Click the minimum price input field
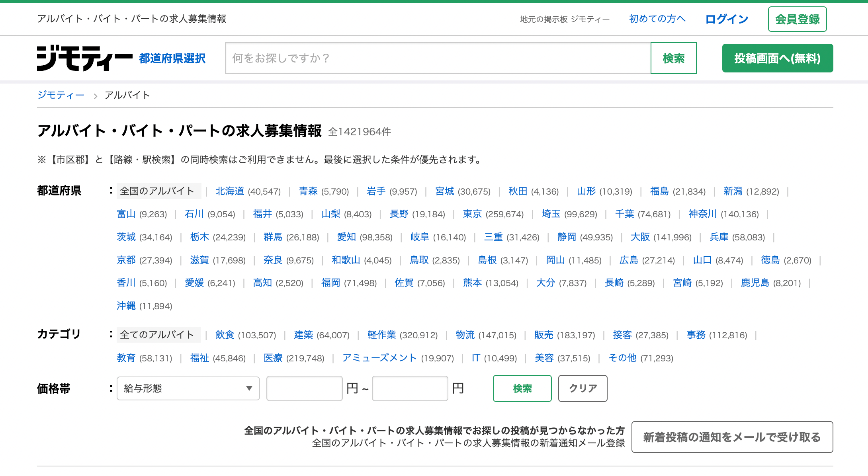Image resolution: width=868 pixels, height=476 pixels. pyautogui.click(x=304, y=388)
